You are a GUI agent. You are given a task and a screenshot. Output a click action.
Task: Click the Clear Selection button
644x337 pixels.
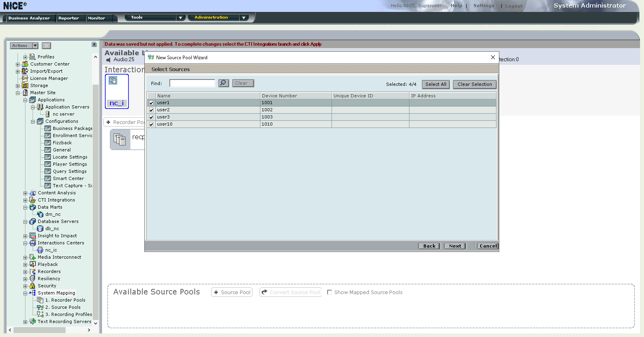tap(474, 84)
